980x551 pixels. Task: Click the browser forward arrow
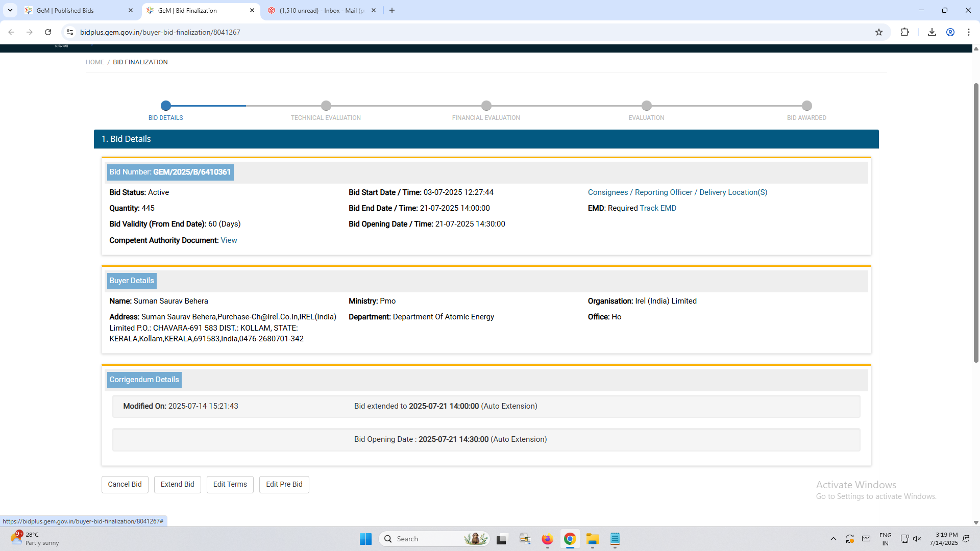[30, 32]
